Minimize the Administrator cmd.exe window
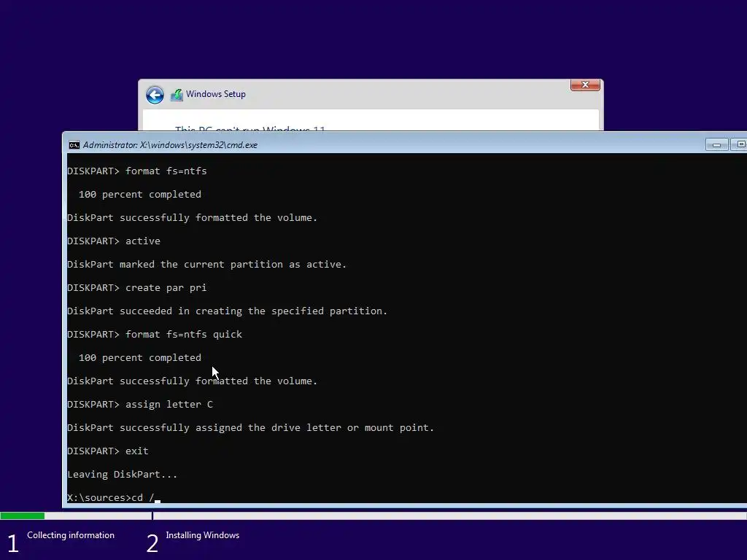The width and height of the screenshot is (747, 560). (716, 145)
